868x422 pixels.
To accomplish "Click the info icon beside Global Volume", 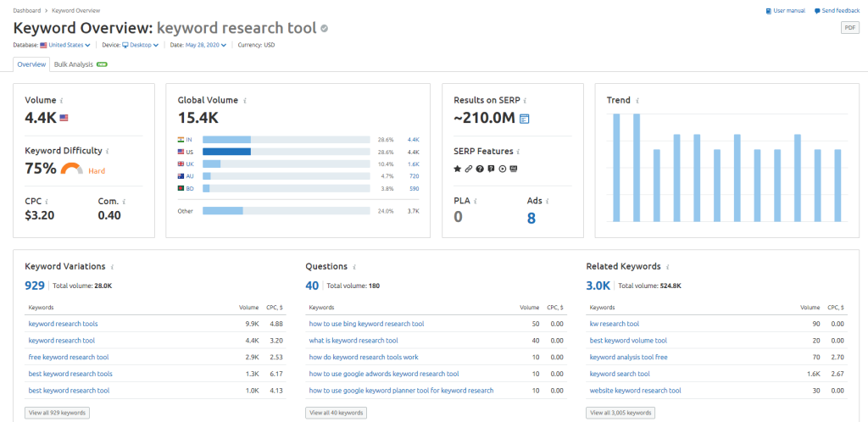I will pos(245,100).
